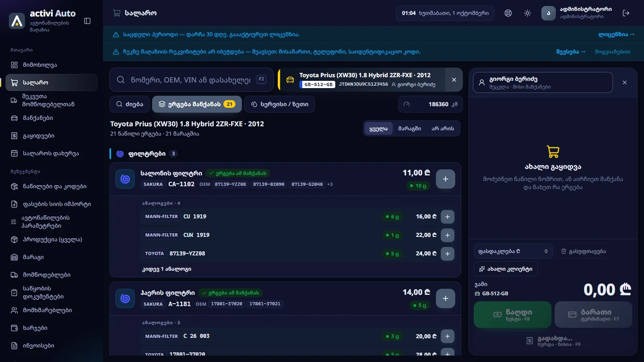
Task: Open სალაროს დახურვა in sidebar
Action: [x=52, y=153]
